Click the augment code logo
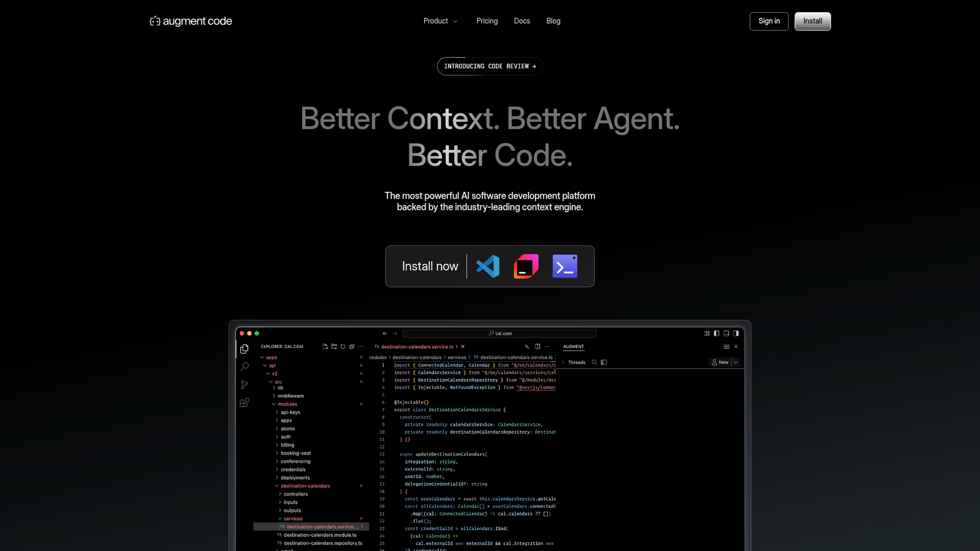Viewport: 980px width, 551px height. (190, 21)
